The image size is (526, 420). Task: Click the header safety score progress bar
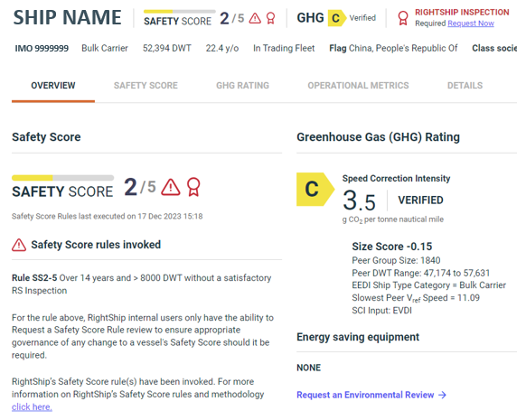click(180, 12)
